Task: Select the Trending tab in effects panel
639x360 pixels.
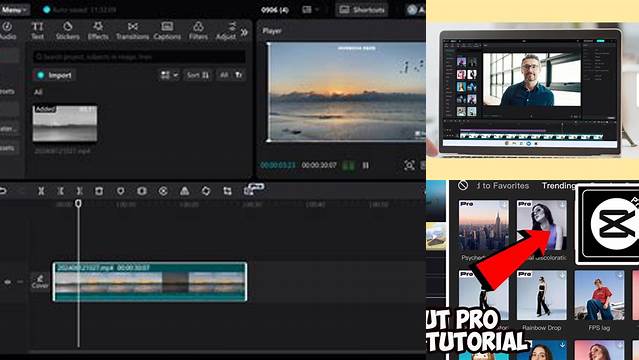Action: point(559,186)
